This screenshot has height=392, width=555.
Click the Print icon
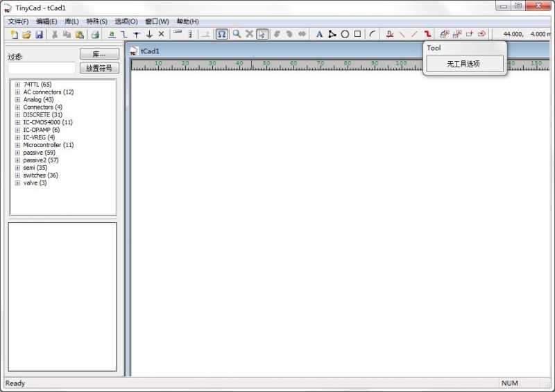tap(95, 35)
